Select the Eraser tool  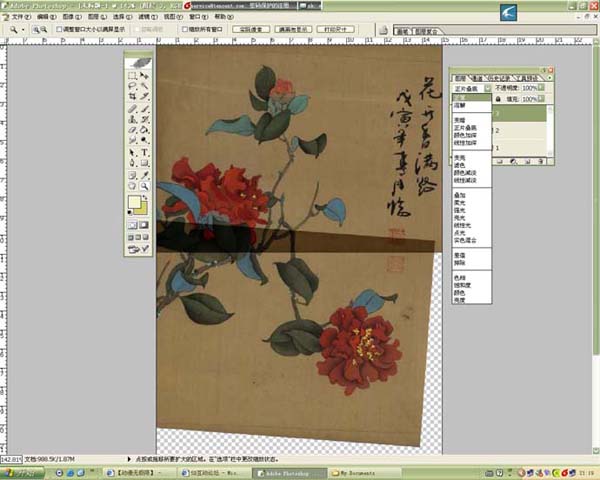point(132,130)
